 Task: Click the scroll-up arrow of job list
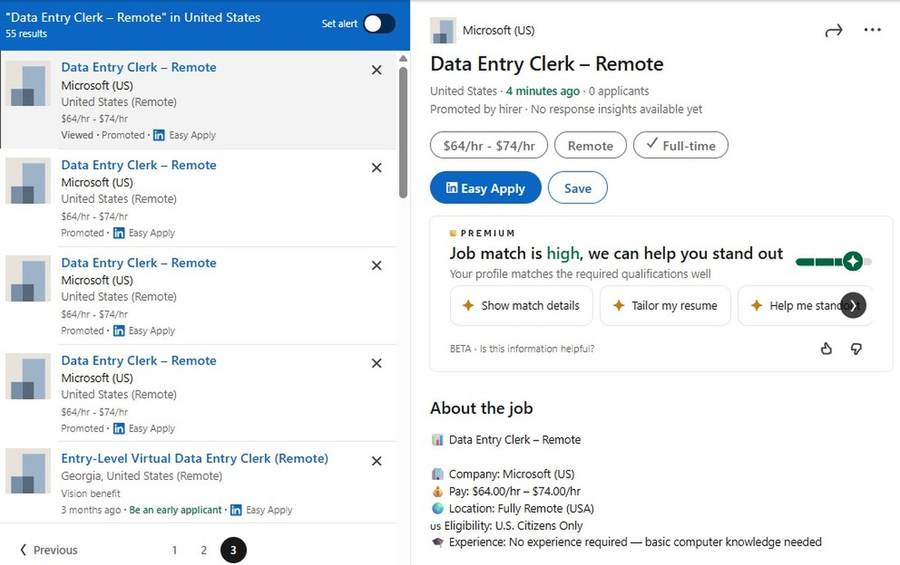coord(403,59)
